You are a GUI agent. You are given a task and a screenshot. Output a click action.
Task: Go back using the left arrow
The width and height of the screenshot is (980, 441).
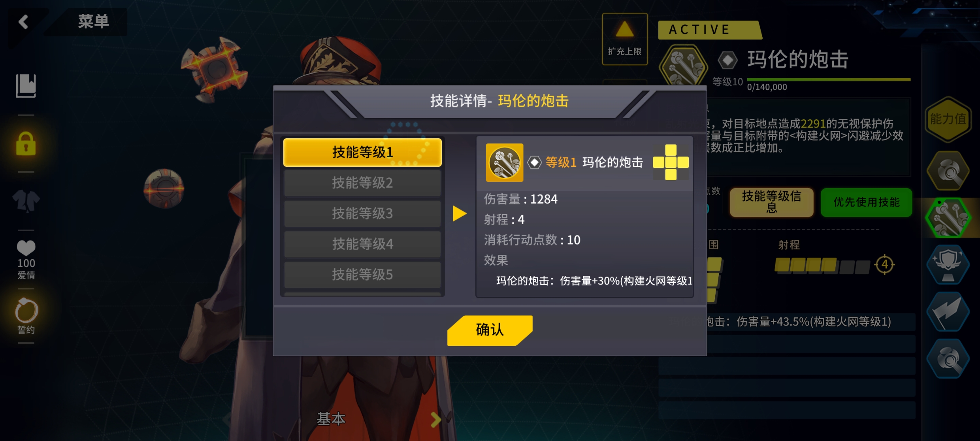click(x=24, y=22)
